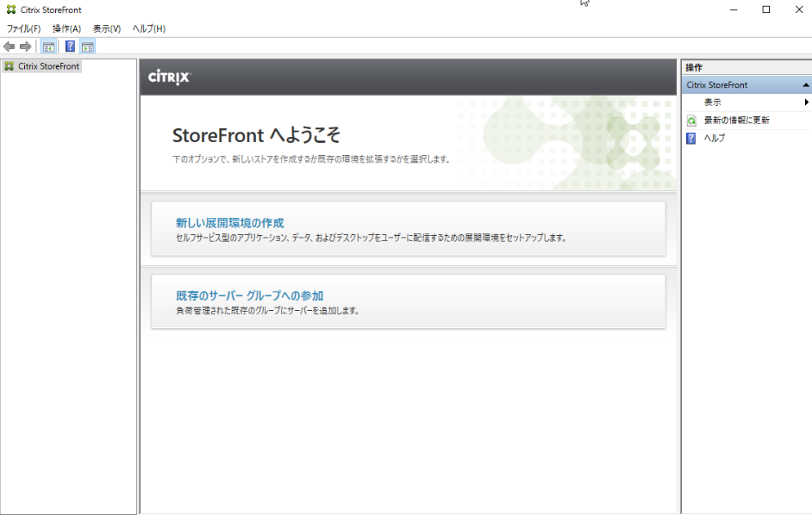The height and width of the screenshot is (515, 812).
Task: Click the refresh icon beside 最新の情報に更新
Action: pyautogui.click(x=691, y=121)
